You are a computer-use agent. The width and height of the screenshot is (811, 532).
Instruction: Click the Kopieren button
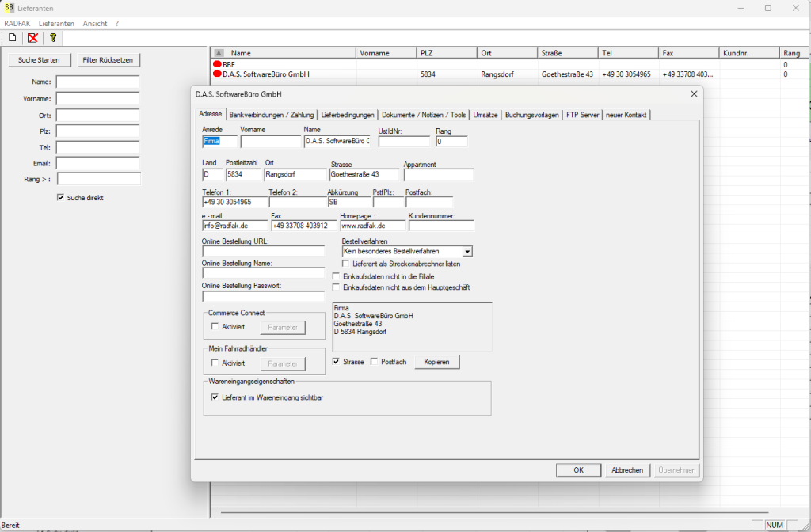click(436, 362)
